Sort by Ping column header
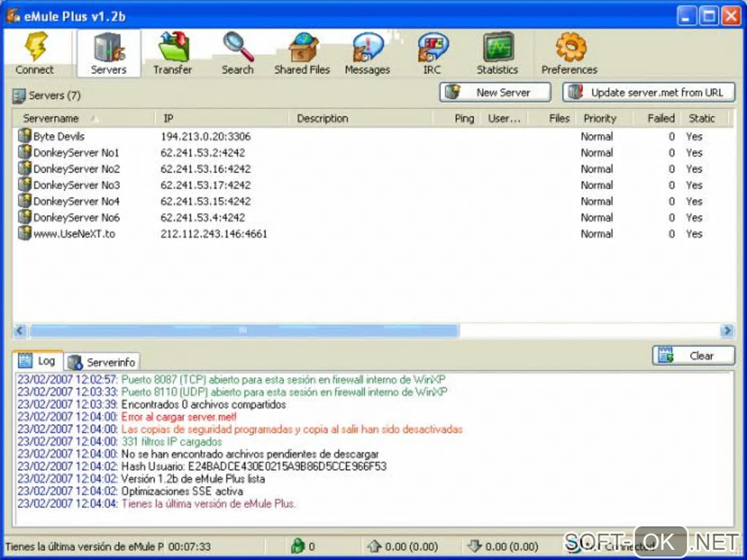 click(x=456, y=118)
